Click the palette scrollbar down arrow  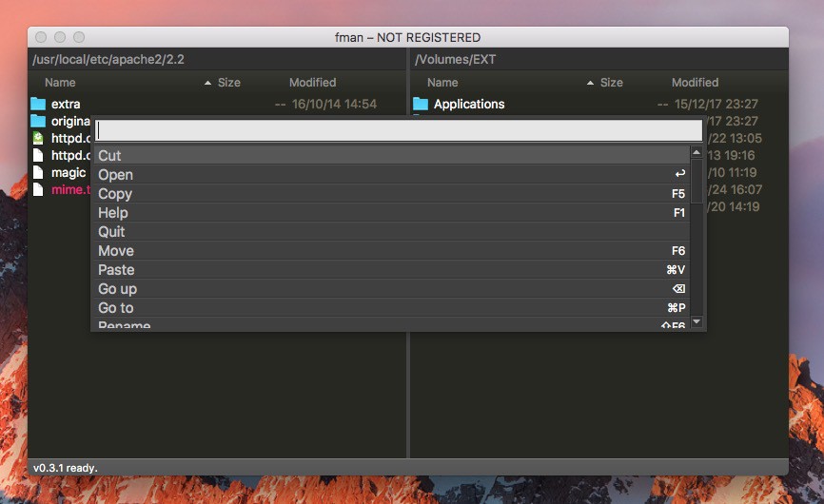(696, 321)
